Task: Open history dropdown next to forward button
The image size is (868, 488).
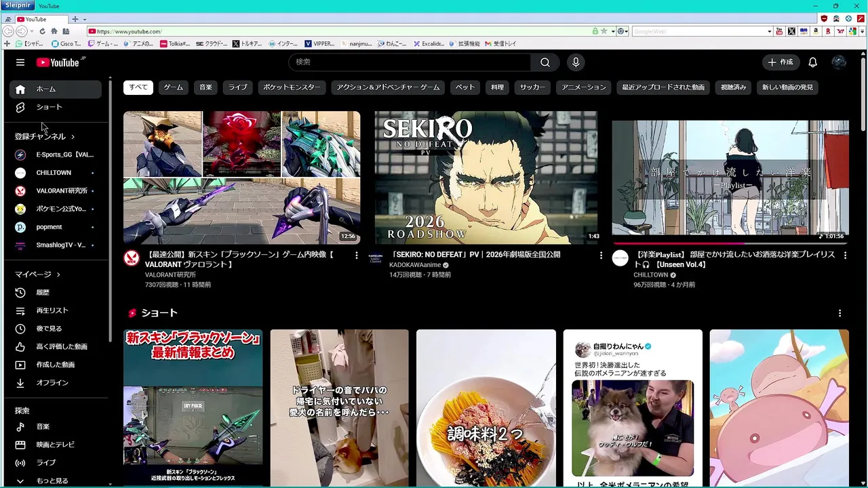Action: [32, 31]
